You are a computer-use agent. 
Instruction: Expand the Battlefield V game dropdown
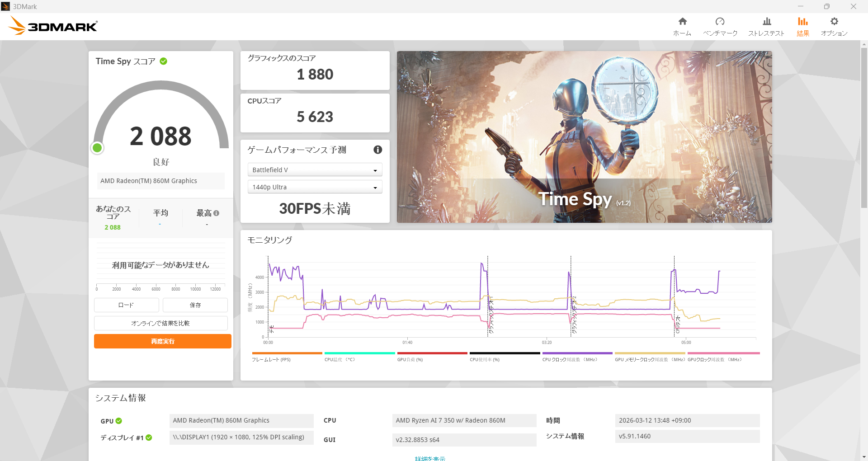click(315, 170)
